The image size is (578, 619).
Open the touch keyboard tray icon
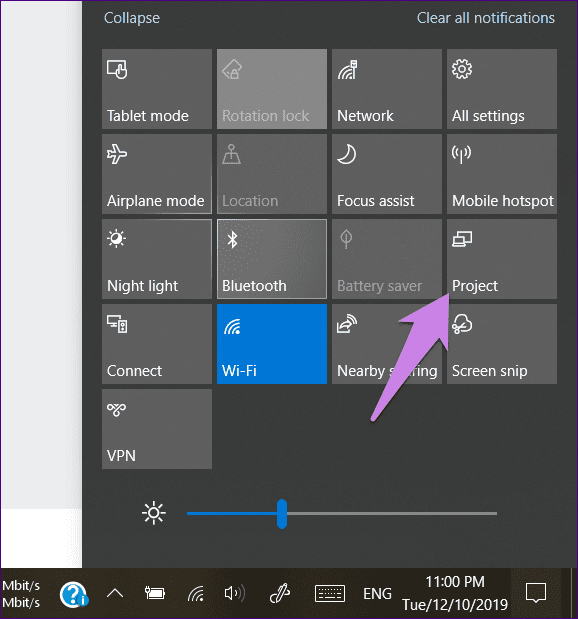[330, 593]
